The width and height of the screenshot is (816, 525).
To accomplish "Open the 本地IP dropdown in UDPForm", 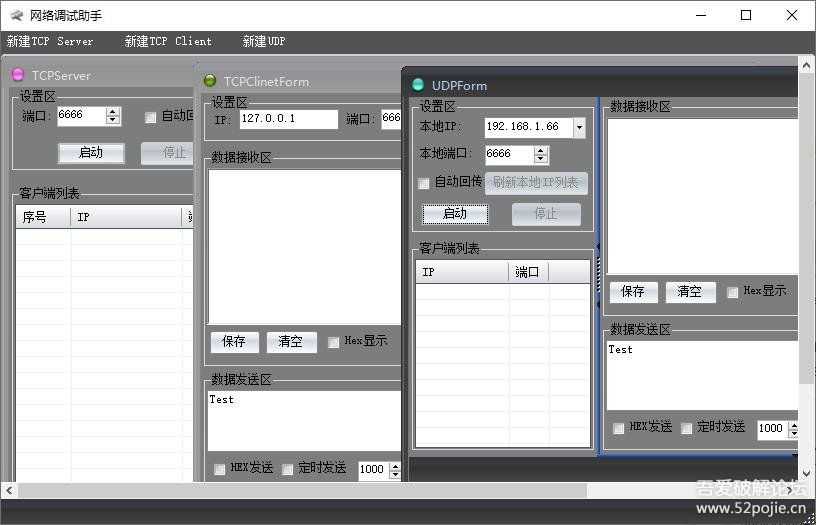I will click(x=579, y=128).
